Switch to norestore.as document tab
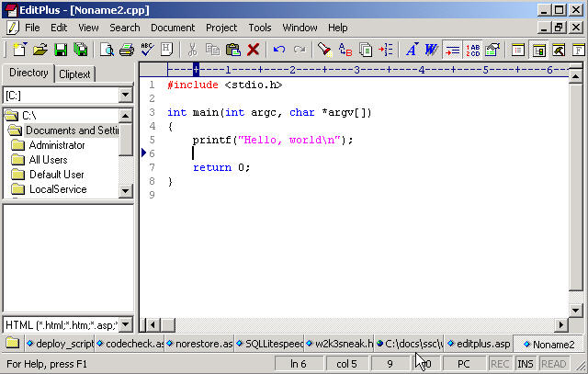Viewport: 588px width, 374px height. point(199,344)
